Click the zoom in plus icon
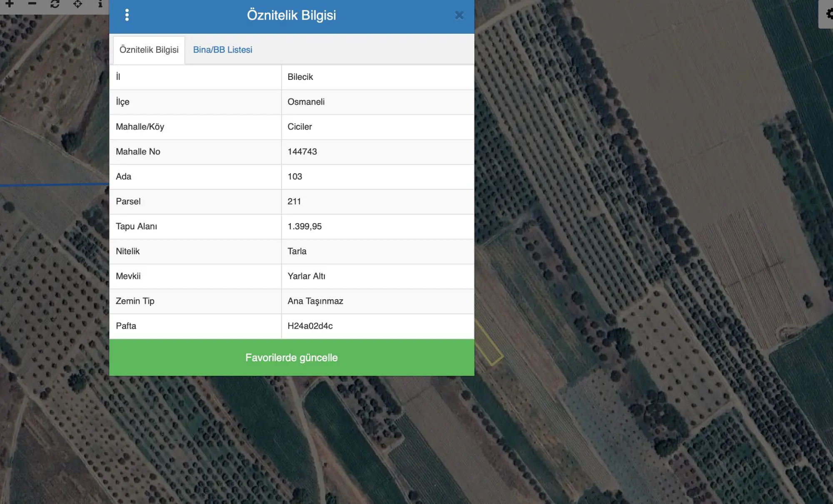This screenshot has width=833, height=504. (9, 4)
